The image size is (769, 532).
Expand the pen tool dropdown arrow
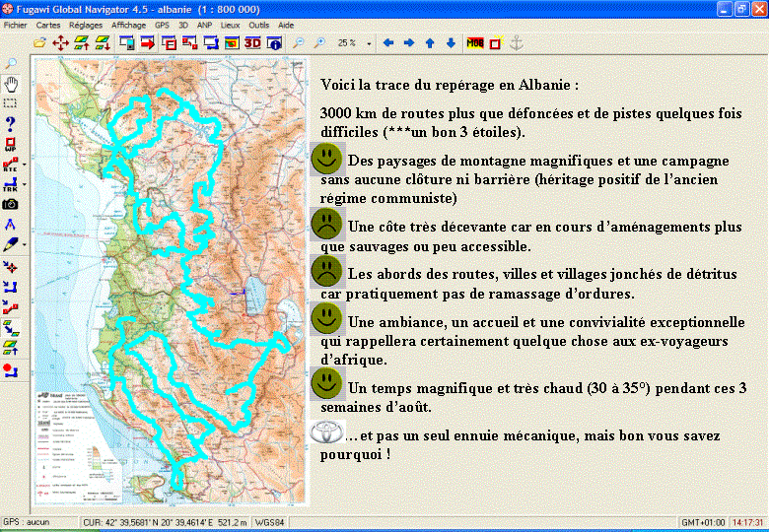tap(24, 244)
